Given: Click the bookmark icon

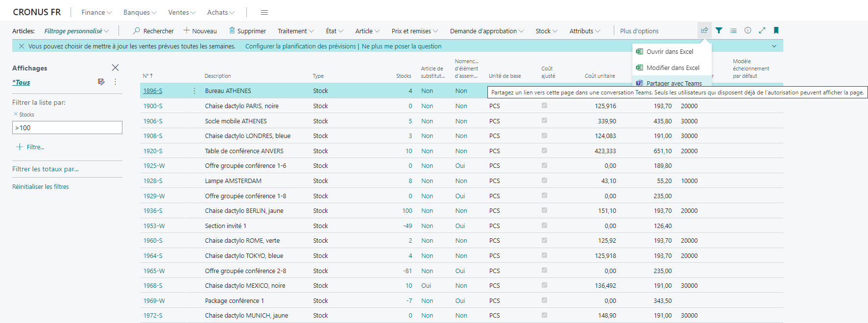Looking at the screenshot, I should coord(776,30).
